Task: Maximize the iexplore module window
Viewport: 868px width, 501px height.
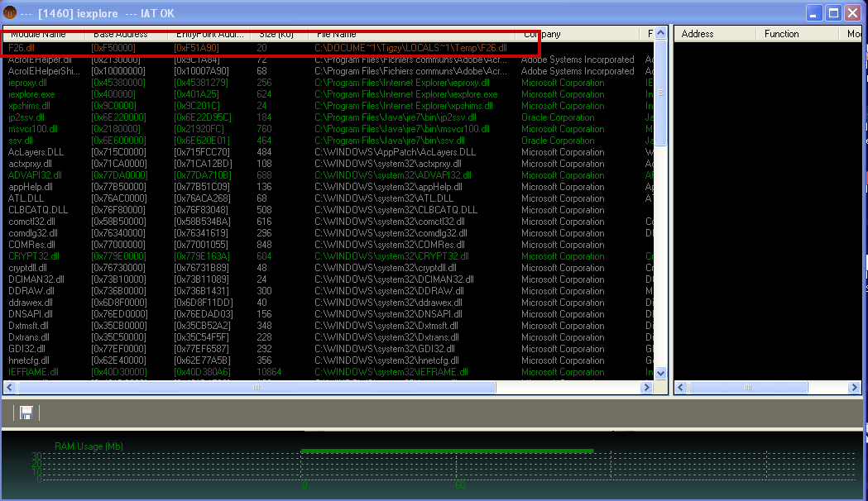Action: [834, 13]
